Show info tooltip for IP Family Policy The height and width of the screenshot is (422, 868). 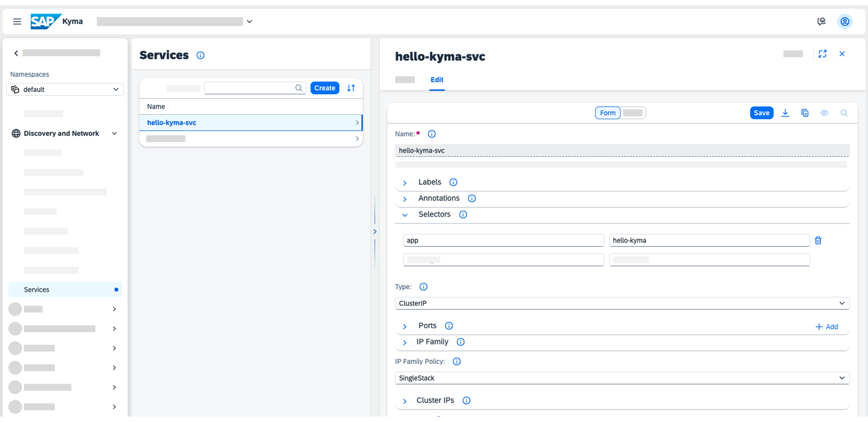click(x=457, y=362)
